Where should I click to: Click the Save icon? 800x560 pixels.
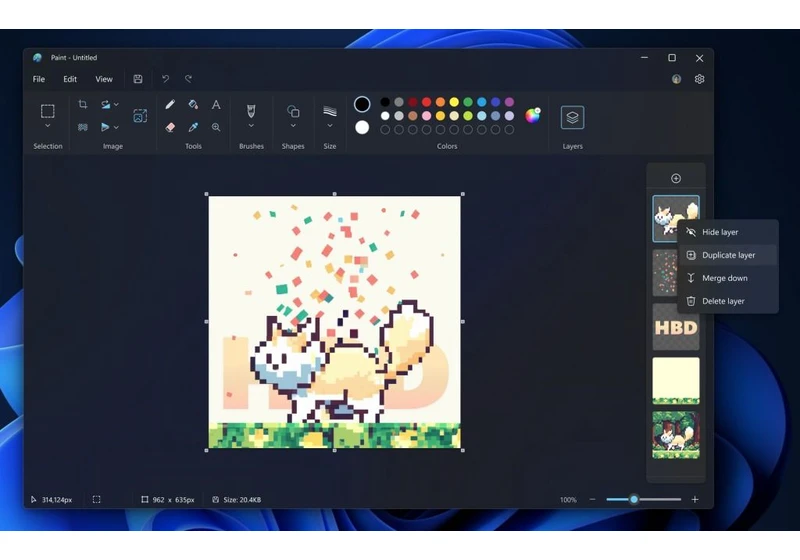tap(138, 79)
